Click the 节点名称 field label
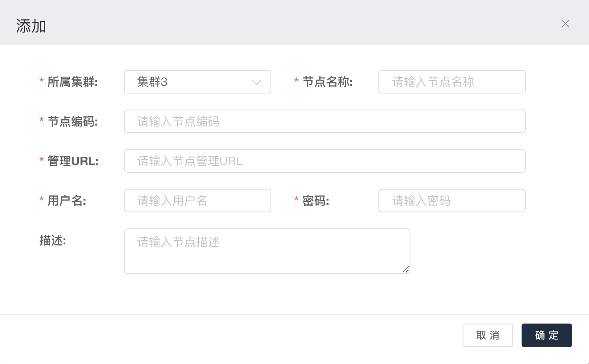 (327, 82)
